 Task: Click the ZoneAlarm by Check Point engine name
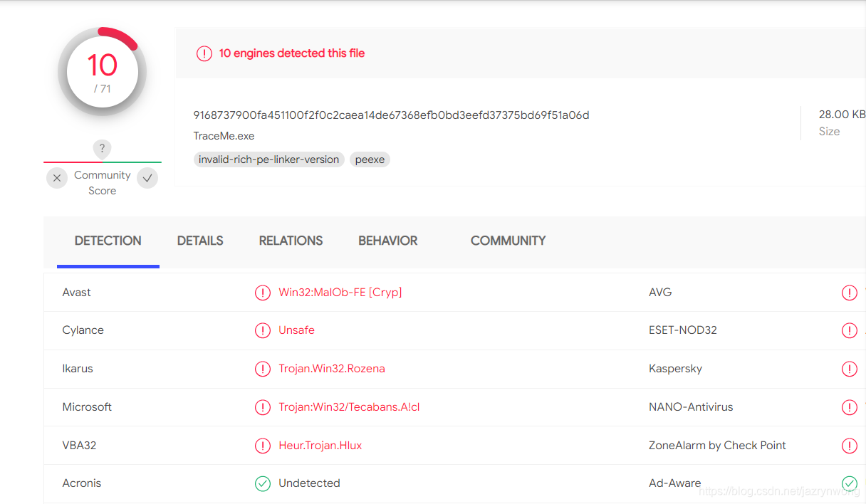[717, 446]
